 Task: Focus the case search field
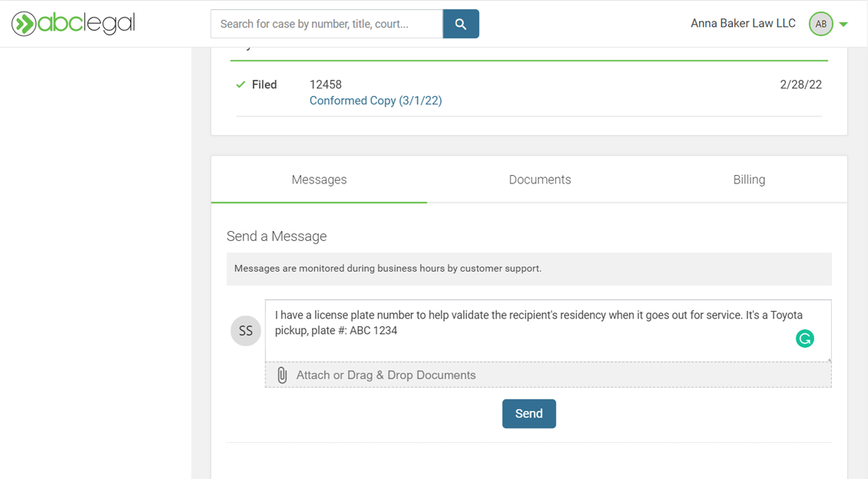point(326,24)
